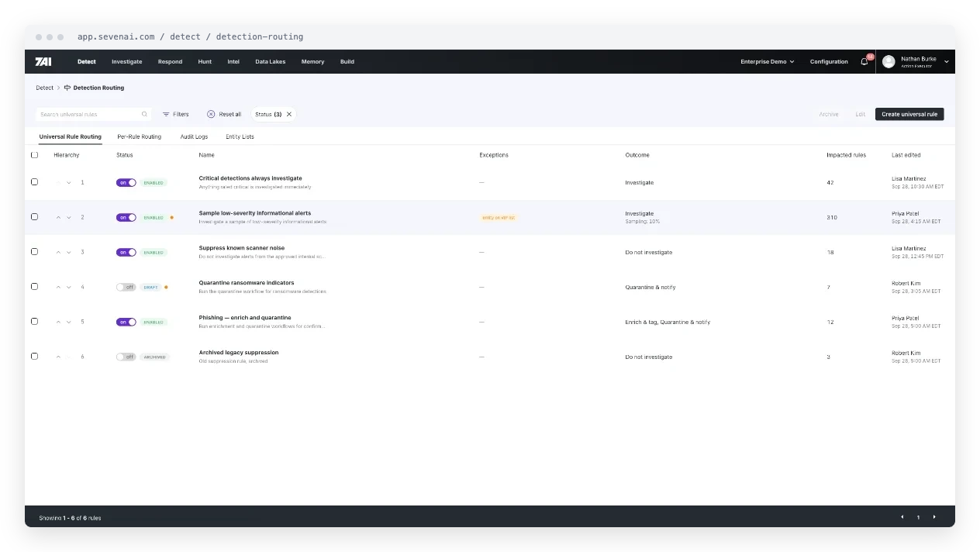Go to Detect breadcrumb link
This screenshot has height=552, width=980.
[x=45, y=88]
